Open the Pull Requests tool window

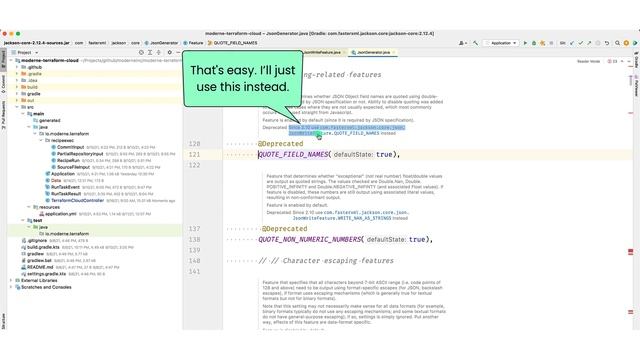coord(3,116)
